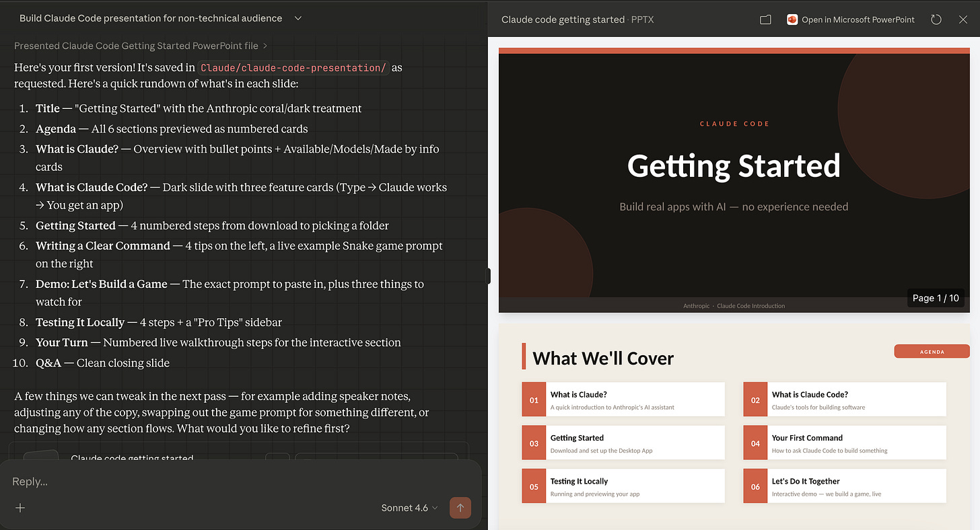This screenshot has height=530, width=980.
Task: Click the PowerPoint logo icon
Action: point(792,20)
